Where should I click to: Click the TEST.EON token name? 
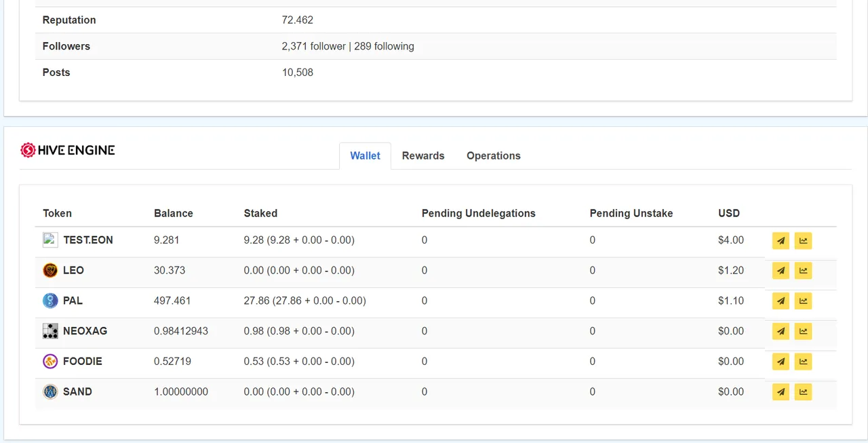(x=88, y=240)
